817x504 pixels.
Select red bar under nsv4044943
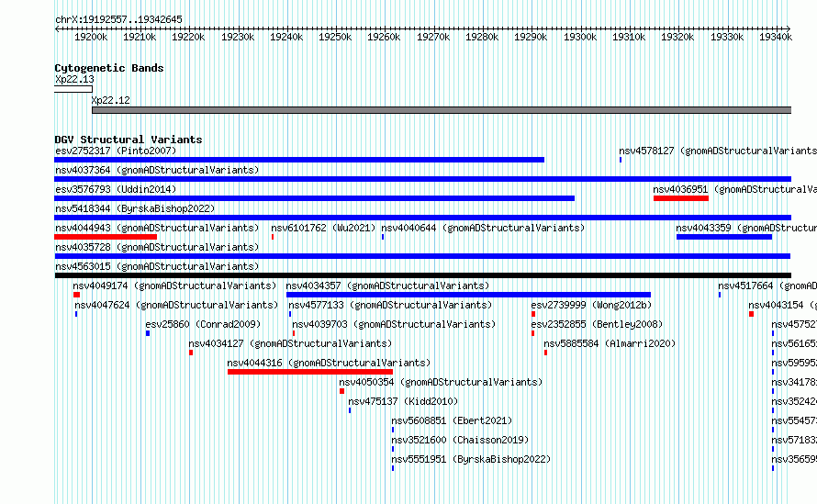pos(106,237)
